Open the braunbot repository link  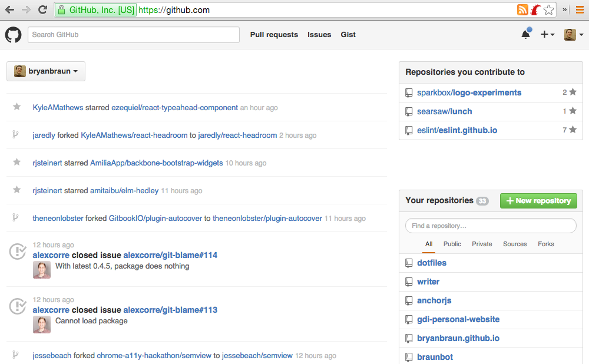pyautogui.click(x=435, y=357)
